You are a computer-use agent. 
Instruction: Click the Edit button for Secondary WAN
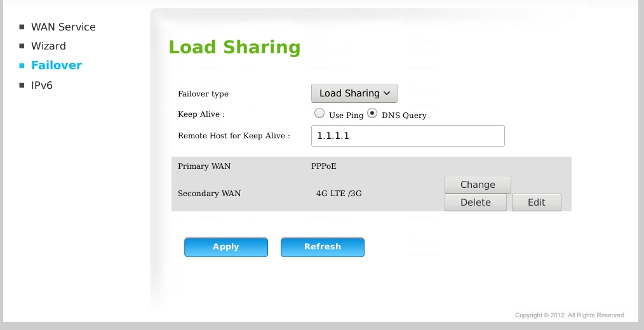pyautogui.click(x=537, y=202)
